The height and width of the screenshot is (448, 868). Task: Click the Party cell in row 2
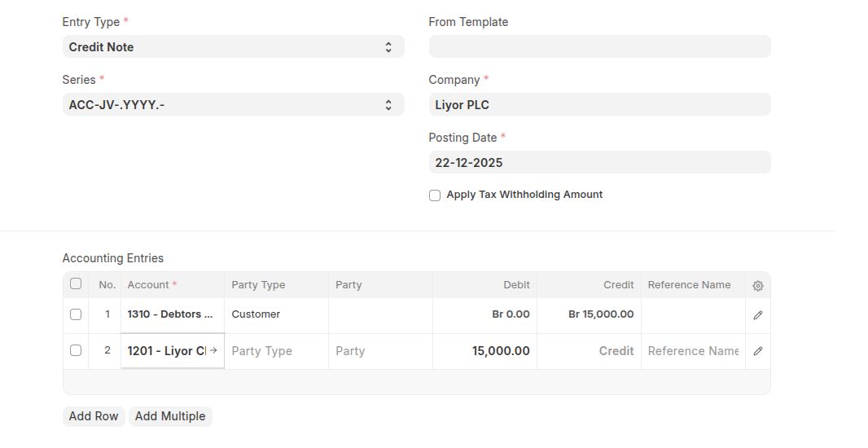point(380,351)
